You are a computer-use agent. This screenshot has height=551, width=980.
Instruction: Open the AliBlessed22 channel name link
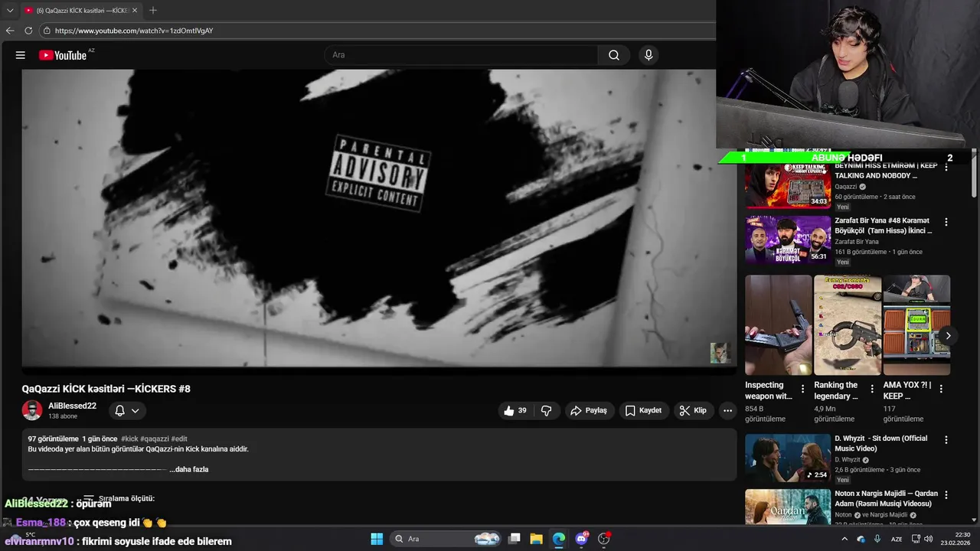72,406
